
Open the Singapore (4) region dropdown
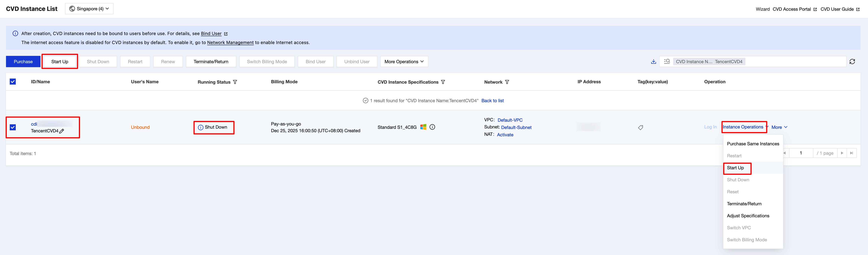tap(89, 9)
